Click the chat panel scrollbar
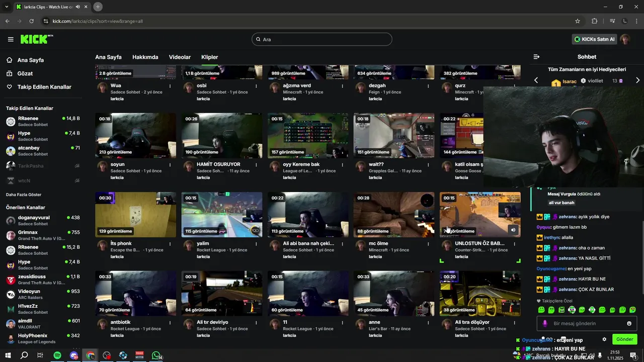Screen dimensions: 644x362 coord(642,256)
